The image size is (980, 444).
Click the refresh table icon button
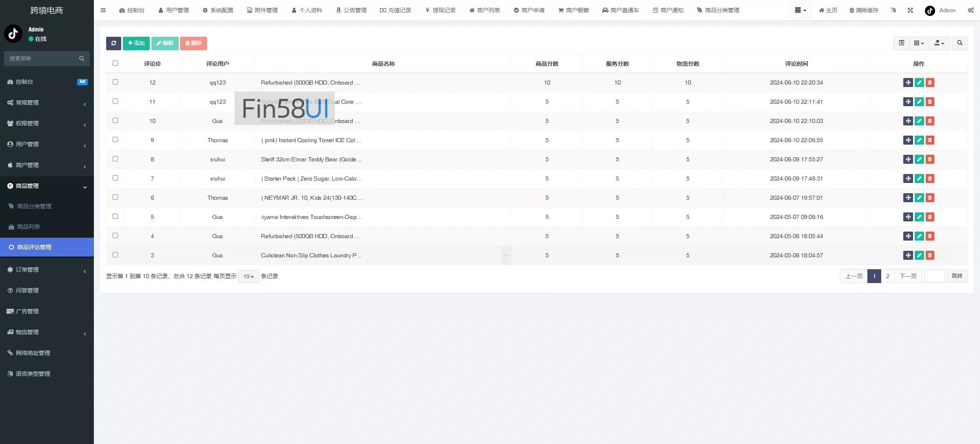113,43
